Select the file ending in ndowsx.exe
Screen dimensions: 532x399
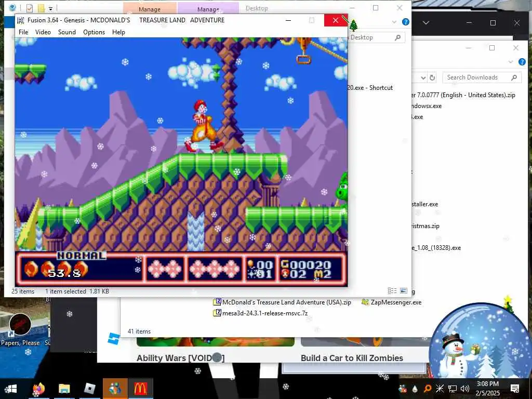click(x=427, y=106)
